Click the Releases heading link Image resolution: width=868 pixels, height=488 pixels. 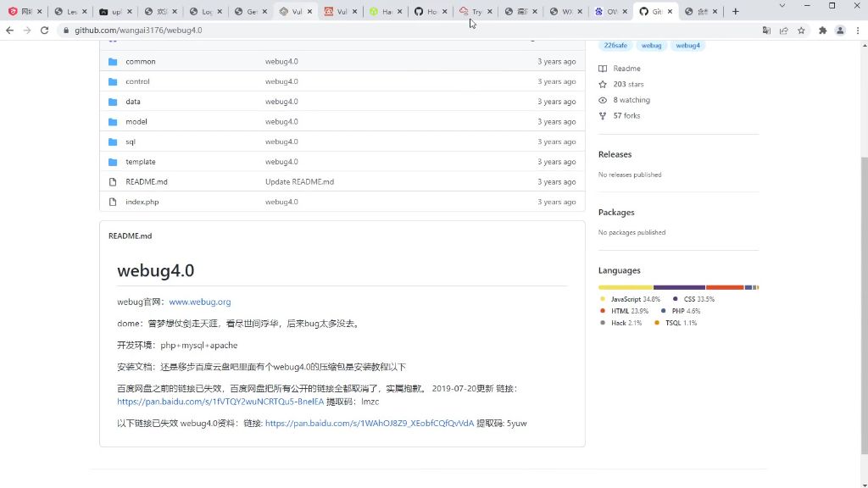click(x=615, y=154)
